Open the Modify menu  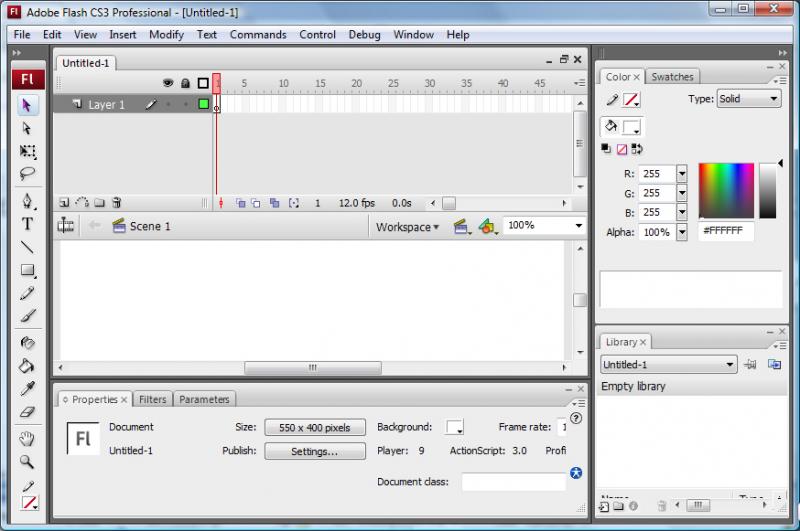click(166, 35)
